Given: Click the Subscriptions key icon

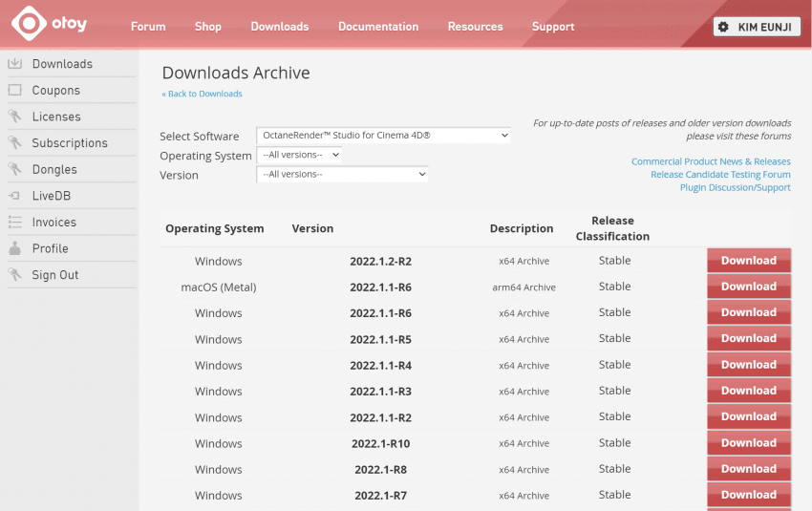Looking at the screenshot, I should point(15,143).
